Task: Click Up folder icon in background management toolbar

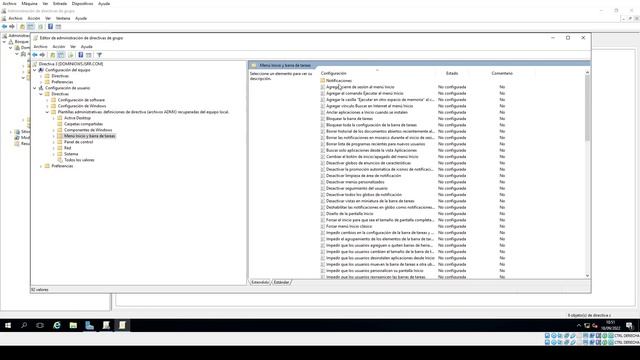Action: [x=22, y=27]
